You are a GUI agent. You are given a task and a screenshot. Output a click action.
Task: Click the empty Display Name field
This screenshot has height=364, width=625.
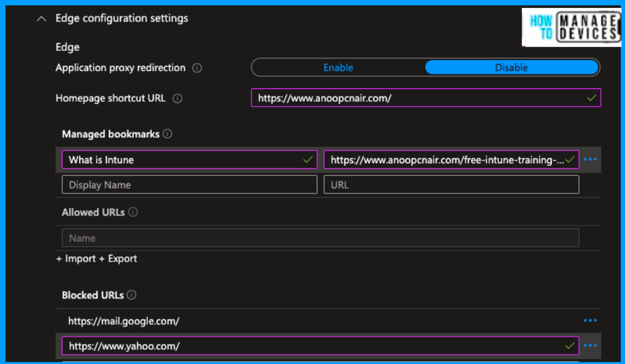189,185
